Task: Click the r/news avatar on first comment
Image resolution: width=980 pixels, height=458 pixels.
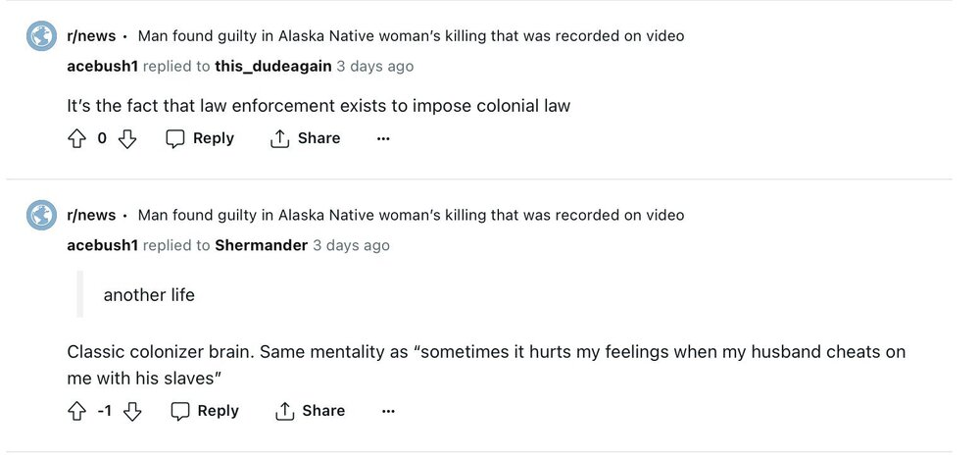Action: coord(41,36)
